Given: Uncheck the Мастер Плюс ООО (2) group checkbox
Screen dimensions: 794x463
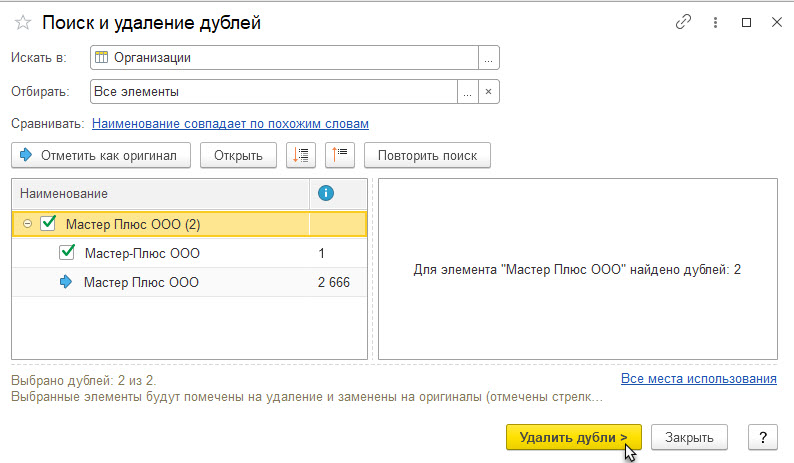Looking at the screenshot, I should pyautogui.click(x=48, y=224).
